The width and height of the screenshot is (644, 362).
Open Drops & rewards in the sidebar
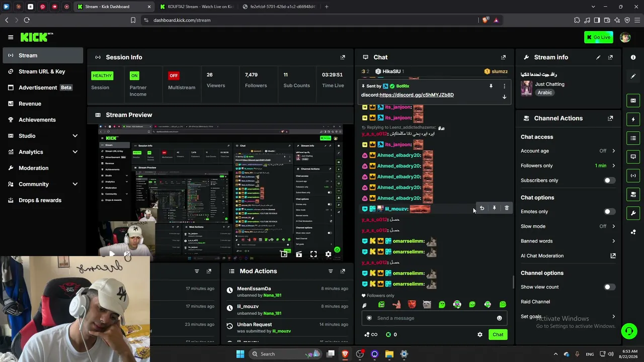[x=43, y=200]
